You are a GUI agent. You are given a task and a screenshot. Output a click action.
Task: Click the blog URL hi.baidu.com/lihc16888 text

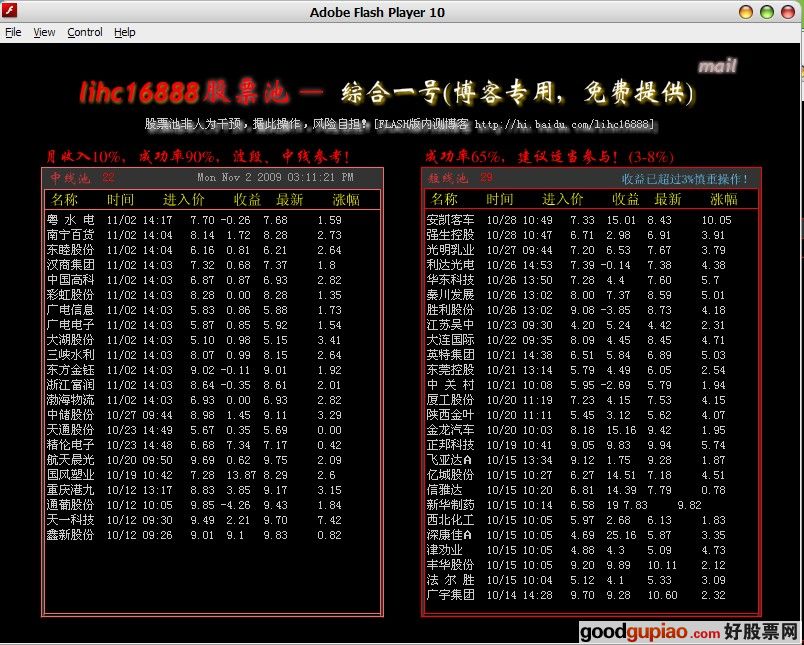point(564,124)
